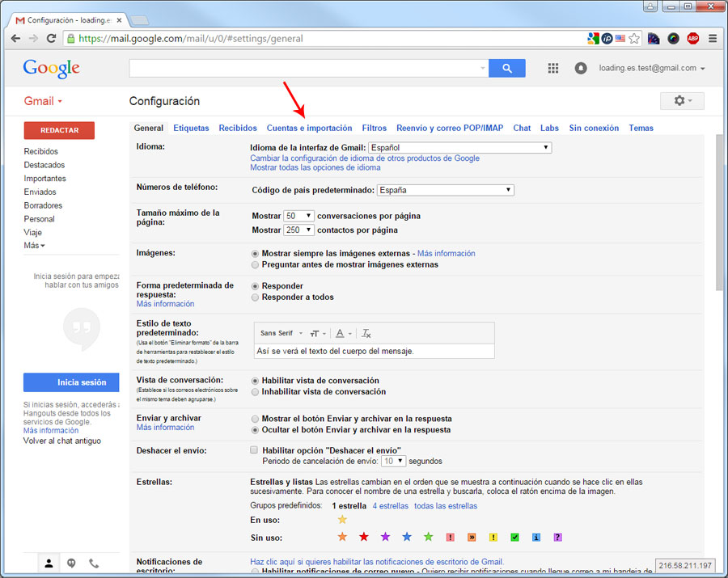Open the Chrome hamburger menu
Screen dimensions: 728x578
click(x=713, y=39)
